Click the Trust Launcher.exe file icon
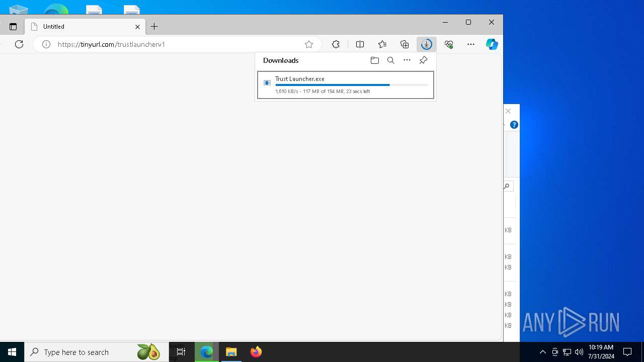This screenshot has height=362, width=644. pyautogui.click(x=267, y=83)
